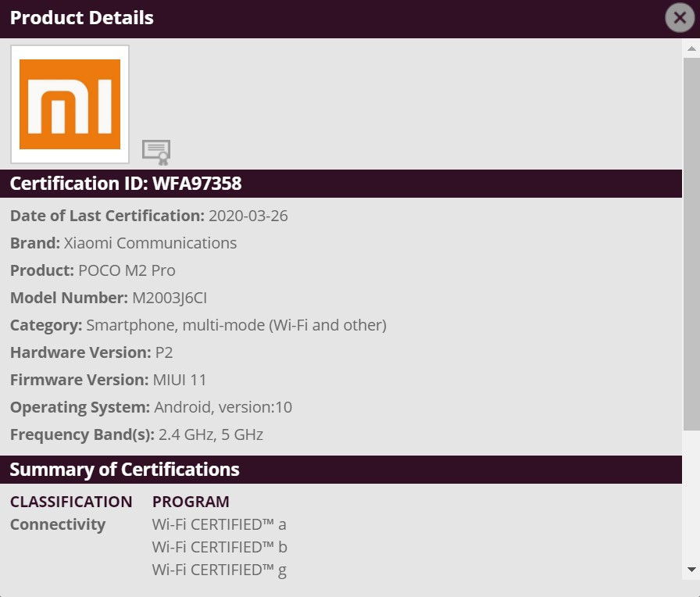Image resolution: width=700 pixels, height=597 pixels.
Task: Select the date 2020-03-26
Action: coord(248,216)
